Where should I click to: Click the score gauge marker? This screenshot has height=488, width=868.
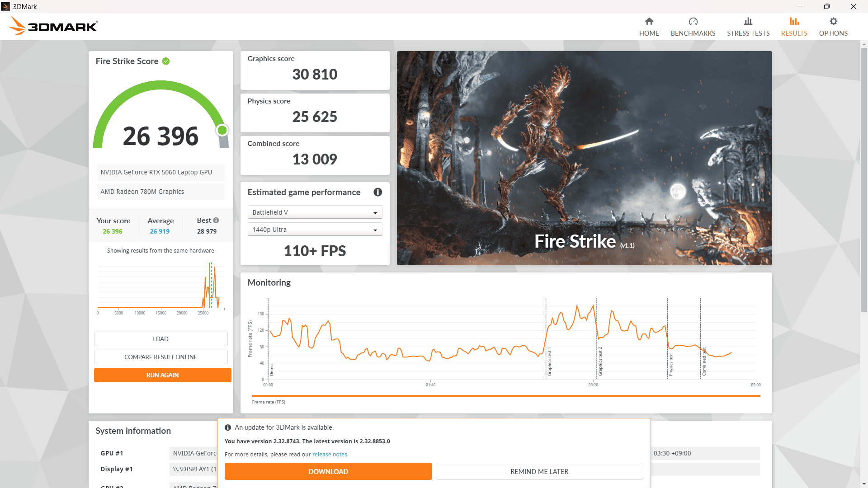222,130
